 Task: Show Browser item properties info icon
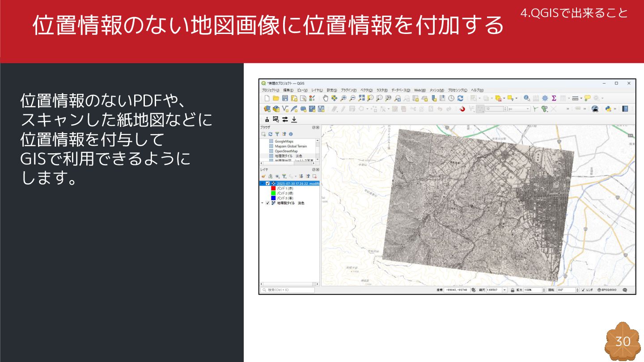[291, 134]
